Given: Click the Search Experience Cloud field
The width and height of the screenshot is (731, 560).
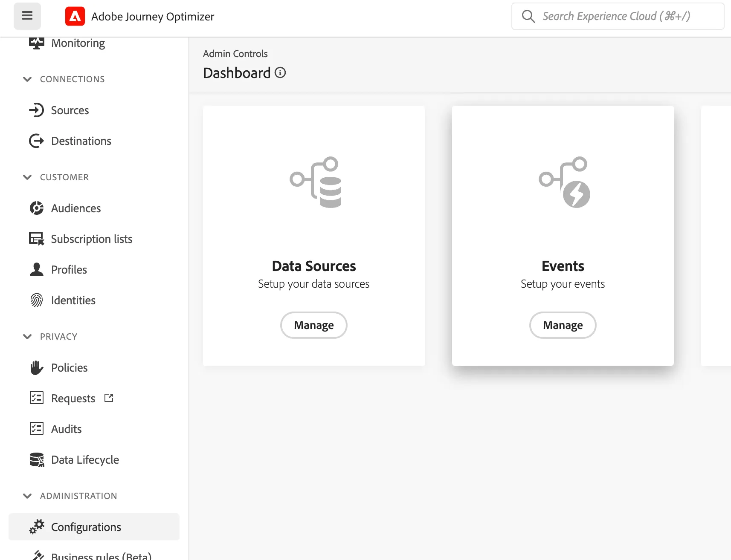Looking at the screenshot, I should (618, 16).
